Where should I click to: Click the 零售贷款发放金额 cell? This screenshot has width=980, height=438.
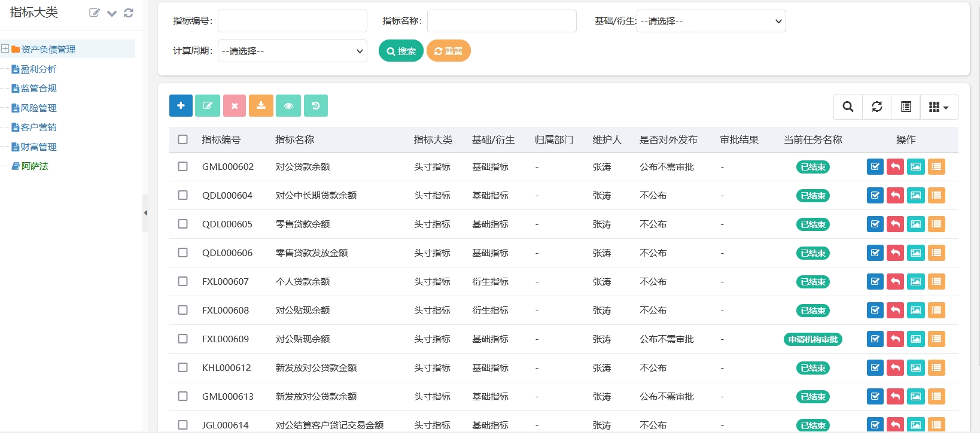click(x=312, y=253)
